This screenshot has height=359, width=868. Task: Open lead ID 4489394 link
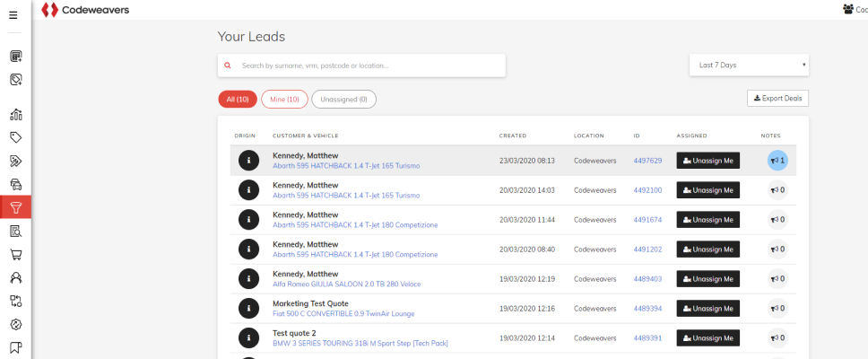coord(647,309)
